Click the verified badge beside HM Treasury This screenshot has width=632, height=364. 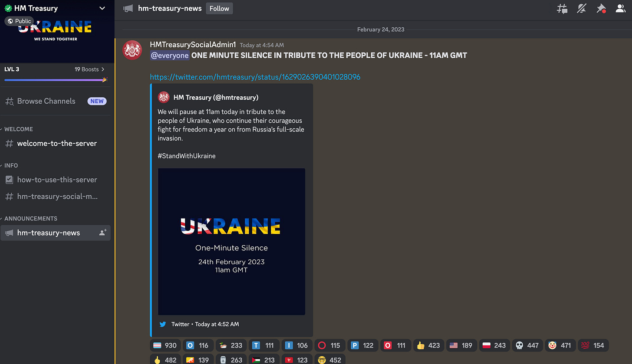(x=8, y=8)
